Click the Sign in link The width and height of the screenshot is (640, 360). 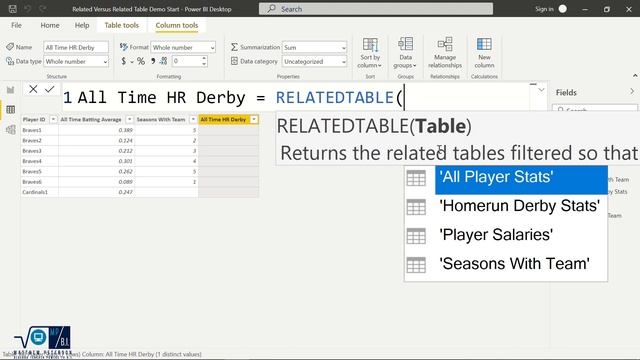point(544,9)
